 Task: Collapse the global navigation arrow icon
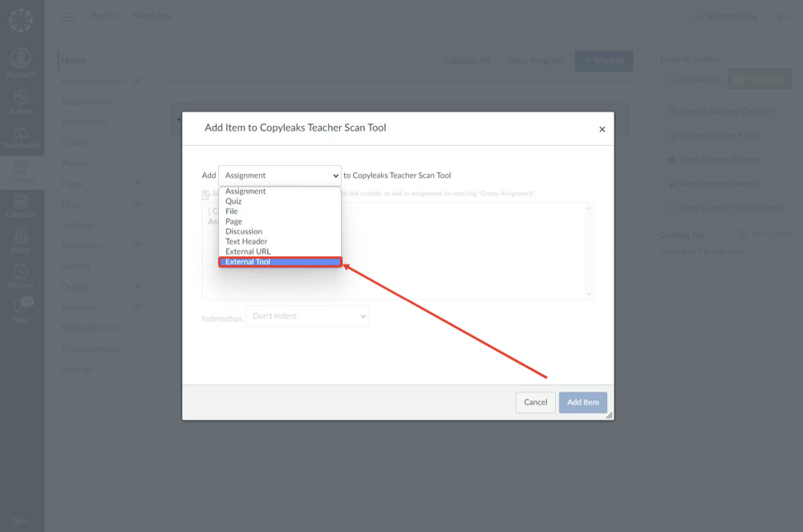pyautogui.click(x=21, y=521)
